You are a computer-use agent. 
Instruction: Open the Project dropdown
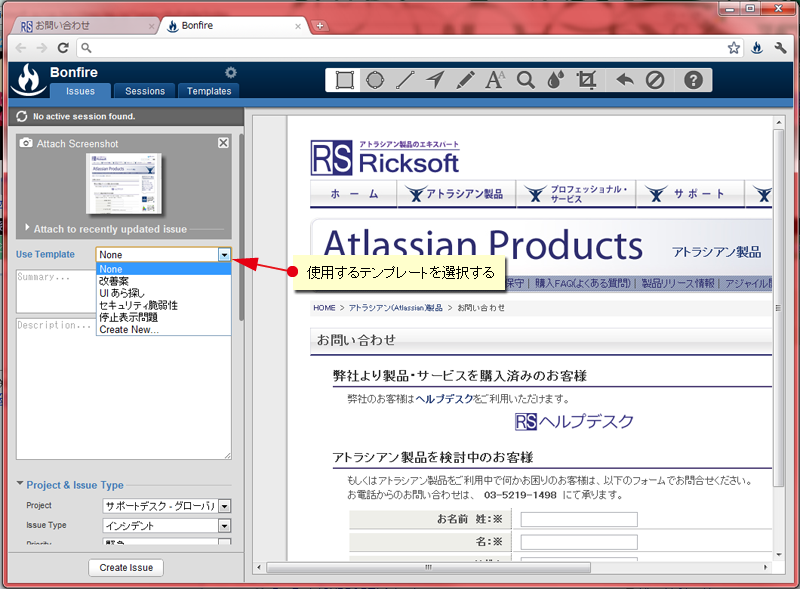166,506
